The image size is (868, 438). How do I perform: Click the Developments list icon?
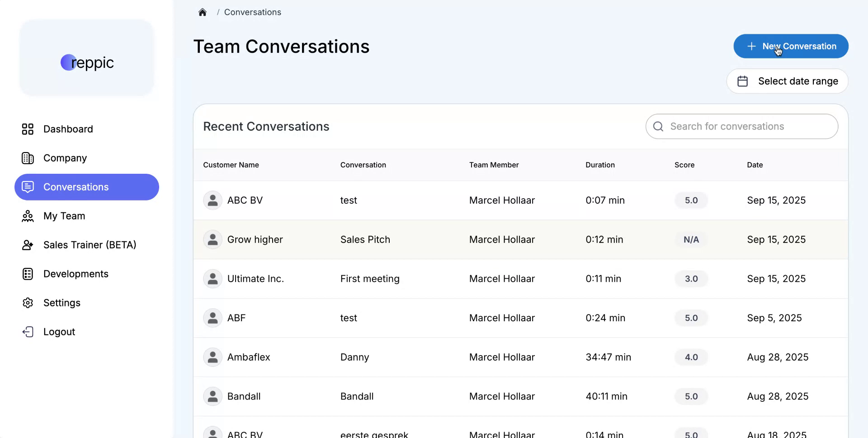(28, 274)
